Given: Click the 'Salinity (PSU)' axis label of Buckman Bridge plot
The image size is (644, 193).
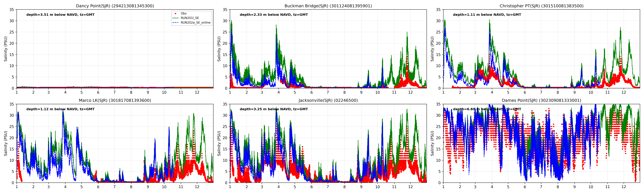Looking at the screenshot, I should point(219,49).
